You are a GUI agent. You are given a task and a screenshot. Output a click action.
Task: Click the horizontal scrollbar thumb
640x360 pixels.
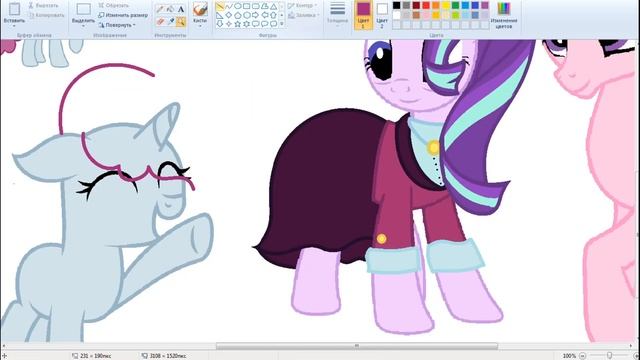(357, 346)
